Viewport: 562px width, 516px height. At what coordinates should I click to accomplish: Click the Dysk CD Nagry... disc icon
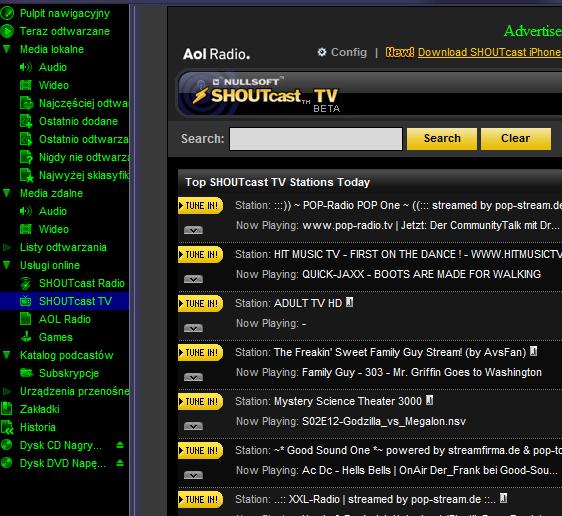click(x=6, y=445)
